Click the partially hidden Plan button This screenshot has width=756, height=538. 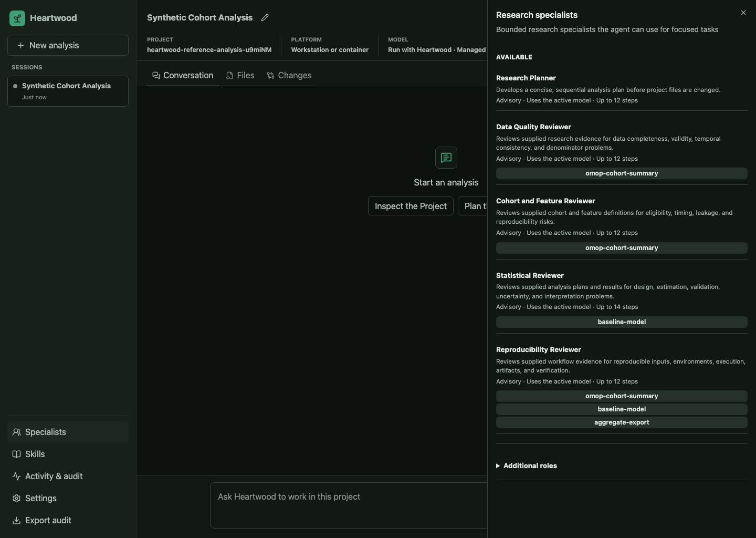[473, 206]
